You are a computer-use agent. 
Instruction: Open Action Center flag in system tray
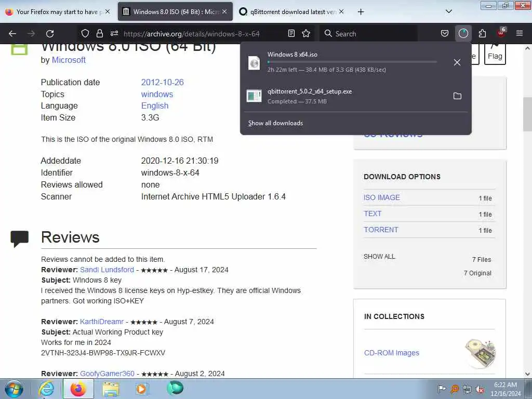pos(442,389)
